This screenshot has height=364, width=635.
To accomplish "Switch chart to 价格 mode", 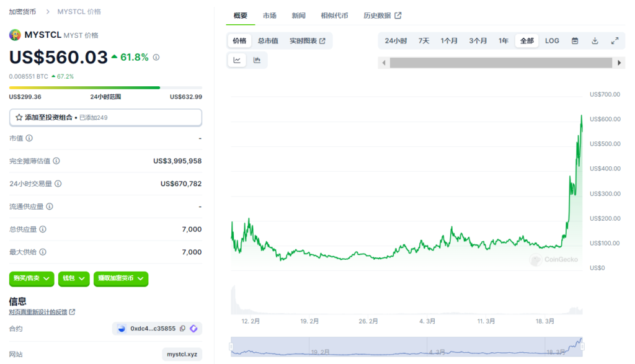I will [x=239, y=41].
